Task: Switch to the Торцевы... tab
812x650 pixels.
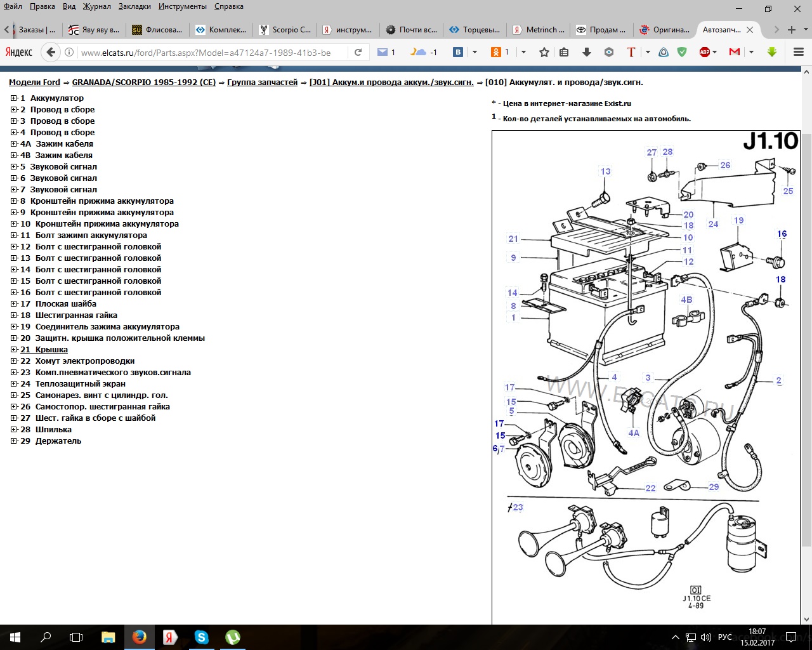Action: tap(476, 29)
